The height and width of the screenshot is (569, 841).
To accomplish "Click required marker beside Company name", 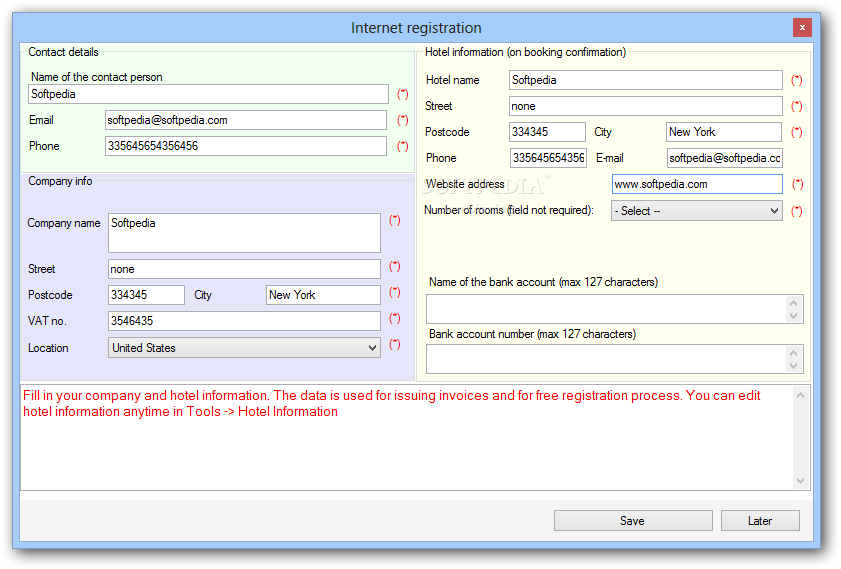I will (x=394, y=220).
